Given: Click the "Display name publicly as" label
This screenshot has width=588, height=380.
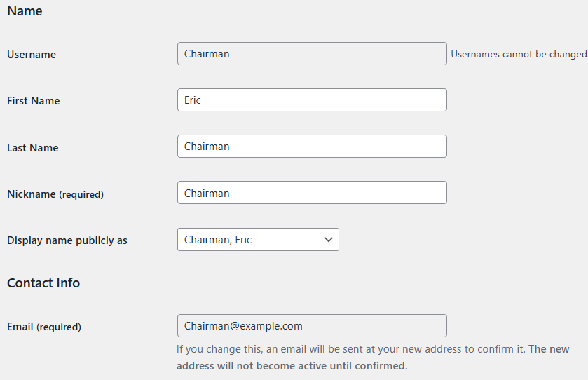Looking at the screenshot, I should click(67, 240).
